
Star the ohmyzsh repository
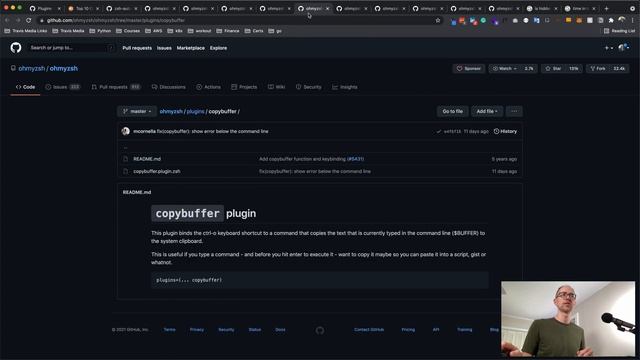(553, 69)
